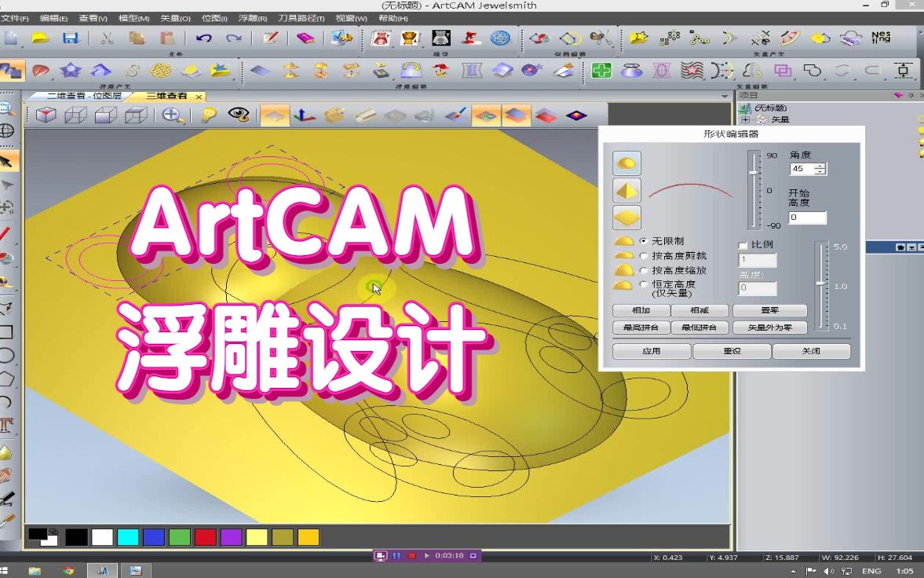
Task: Open the view tab list dropdown arrow
Action: tap(725, 97)
